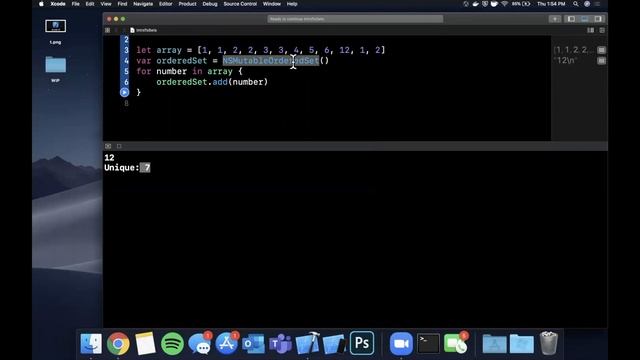Open the View menu
This screenshot has height=360, width=640.
[106, 4]
